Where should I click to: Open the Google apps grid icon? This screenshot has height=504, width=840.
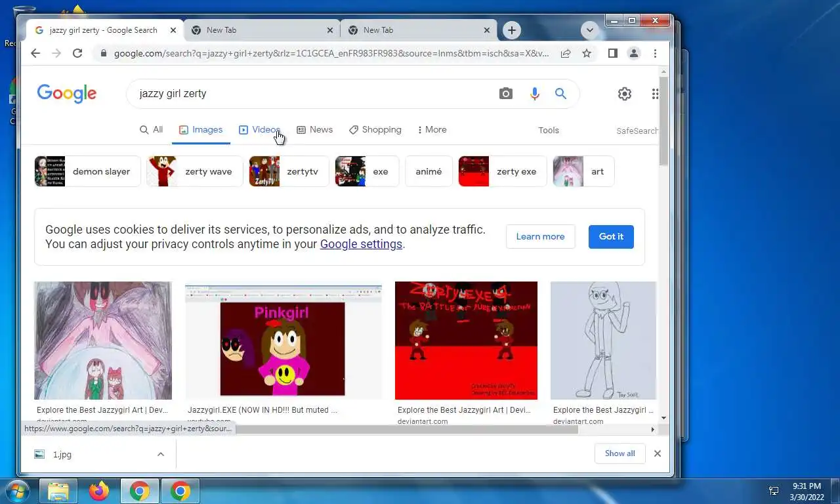tap(655, 94)
